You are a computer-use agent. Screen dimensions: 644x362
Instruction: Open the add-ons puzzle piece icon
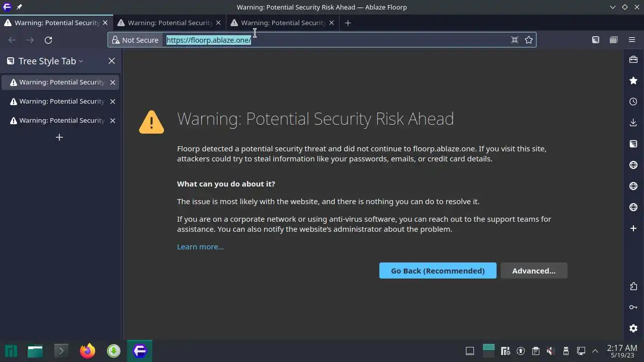(633, 286)
